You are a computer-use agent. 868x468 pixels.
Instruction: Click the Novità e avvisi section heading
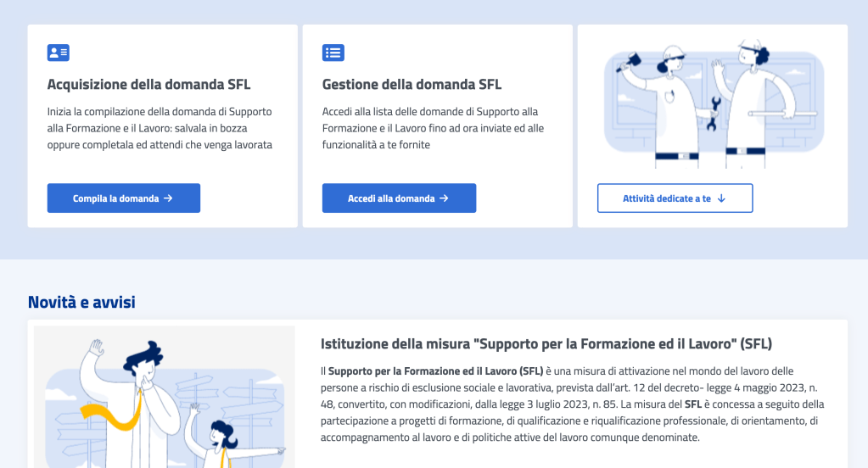pyautogui.click(x=81, y=303)
